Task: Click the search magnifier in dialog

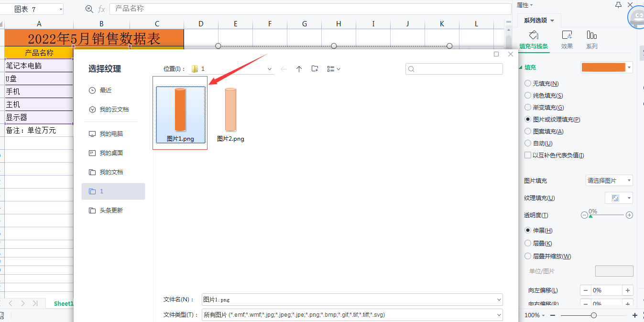Action: tap(411, 69)
